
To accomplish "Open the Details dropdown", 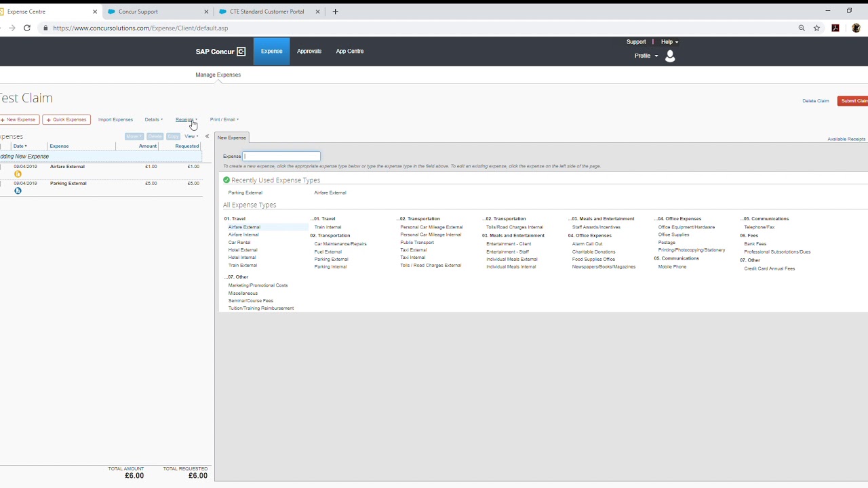I will (153, 119).
